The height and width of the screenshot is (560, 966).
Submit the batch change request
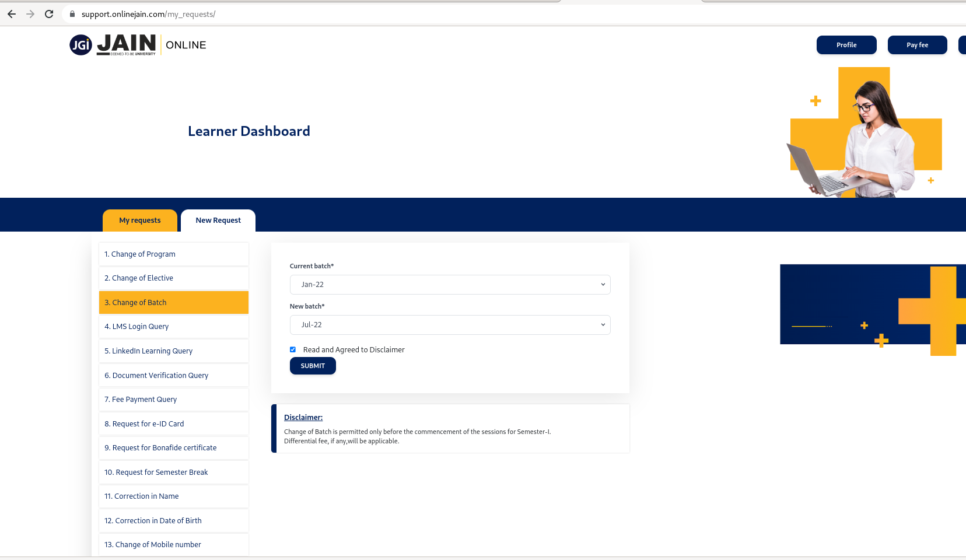point(313,366)
